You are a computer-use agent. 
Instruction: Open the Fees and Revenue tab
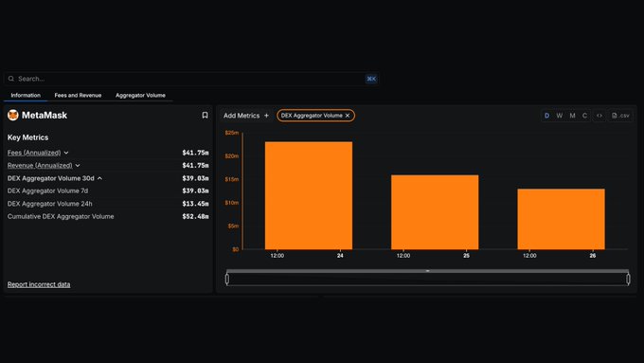pos(78,95)
